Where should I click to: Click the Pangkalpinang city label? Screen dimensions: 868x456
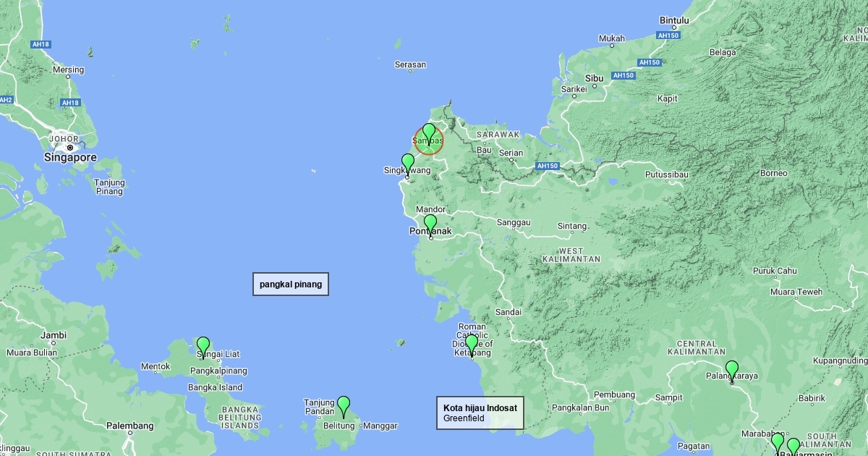pos(218,371)
